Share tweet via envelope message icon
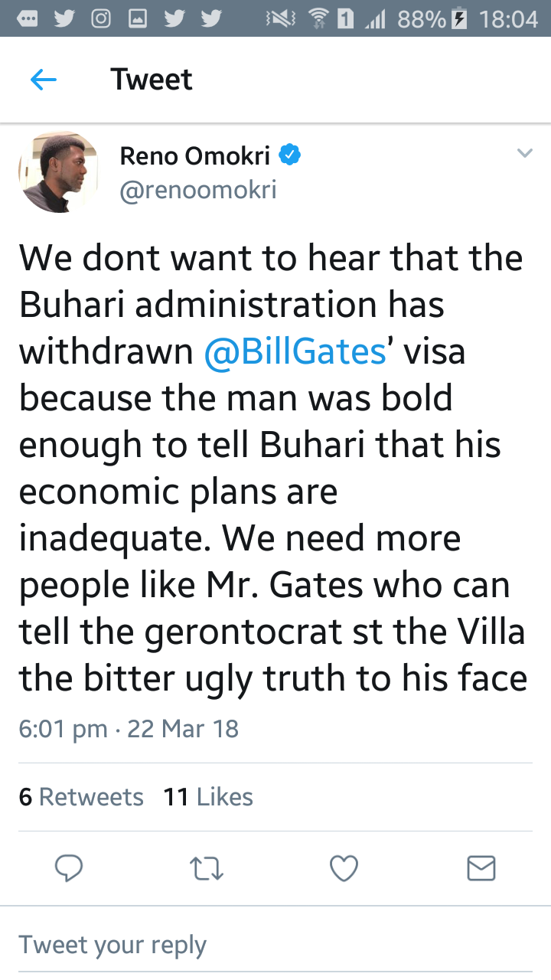Image resolution: width=551 pixels, height=980 pixels. (481, 867)
